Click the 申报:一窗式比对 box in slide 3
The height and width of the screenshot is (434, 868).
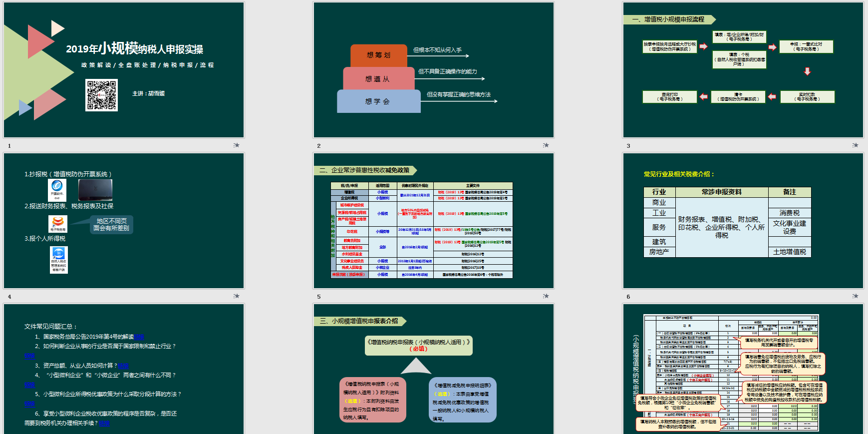(806, 46)
